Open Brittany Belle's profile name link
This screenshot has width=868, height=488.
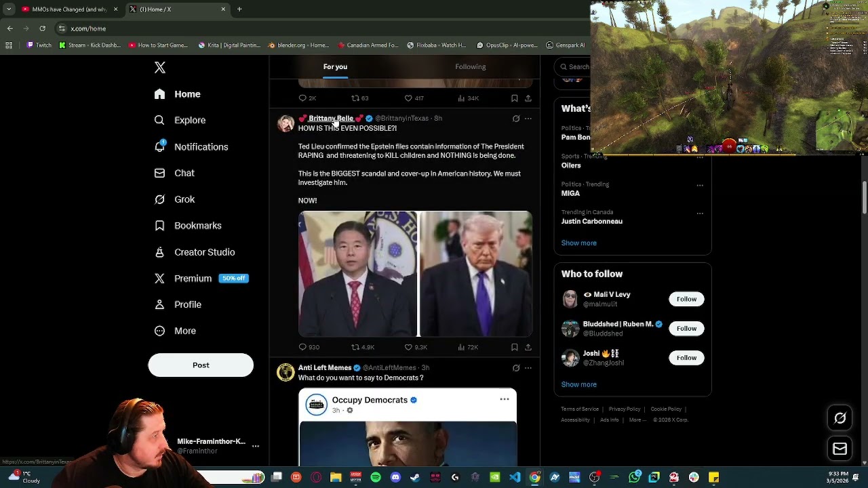(x=331, y=119)
